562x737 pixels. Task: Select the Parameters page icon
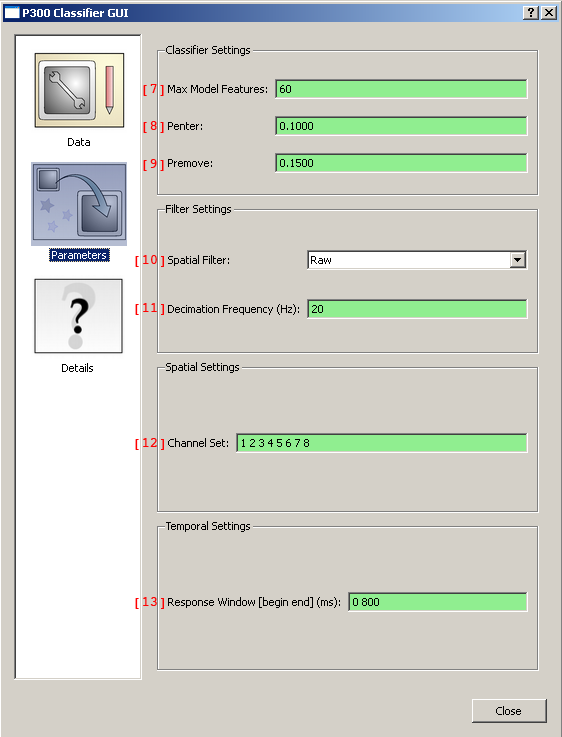(79, 204)
